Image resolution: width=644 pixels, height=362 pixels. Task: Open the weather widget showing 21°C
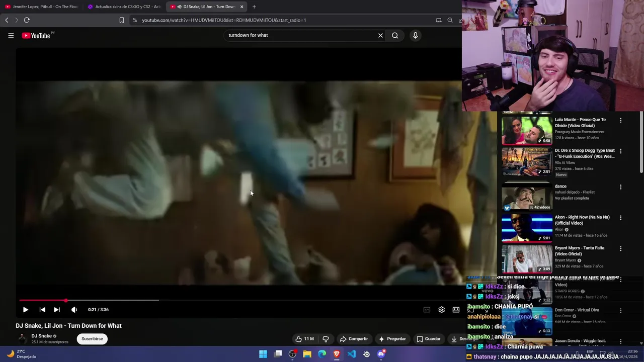21,354
